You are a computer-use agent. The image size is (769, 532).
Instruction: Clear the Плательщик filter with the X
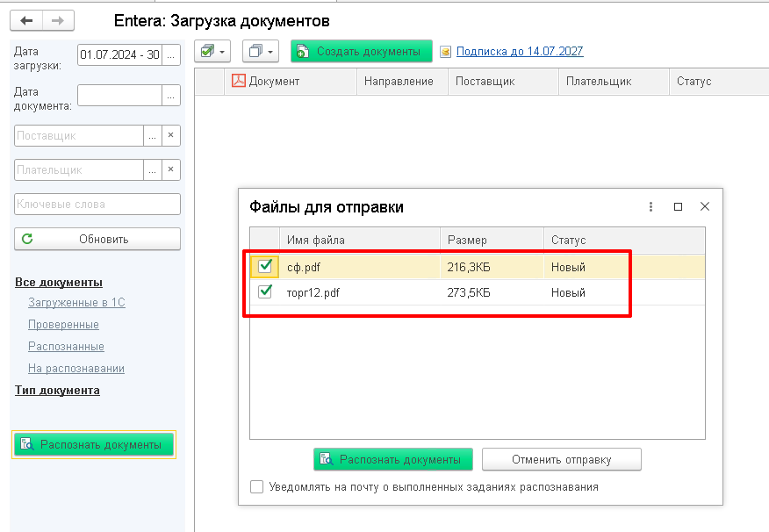(170, 169)
